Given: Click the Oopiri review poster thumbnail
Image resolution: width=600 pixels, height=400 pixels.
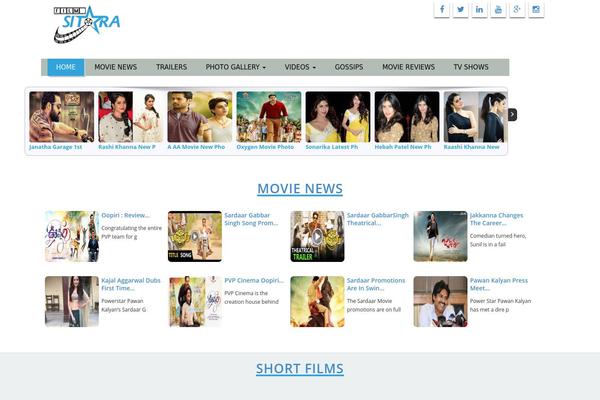Looking at the screenshot, I should [72, 236].
